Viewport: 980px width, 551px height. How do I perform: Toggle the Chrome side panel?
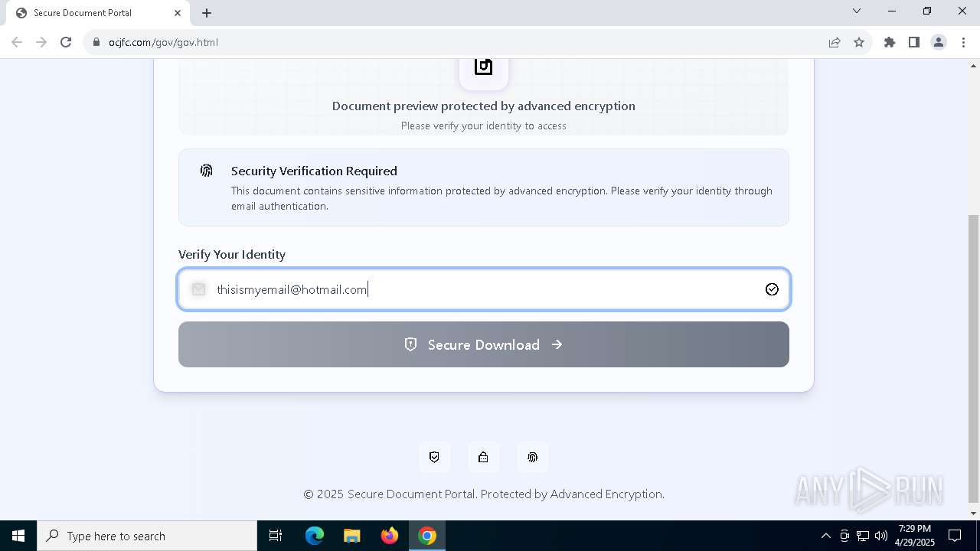(914, 42)
